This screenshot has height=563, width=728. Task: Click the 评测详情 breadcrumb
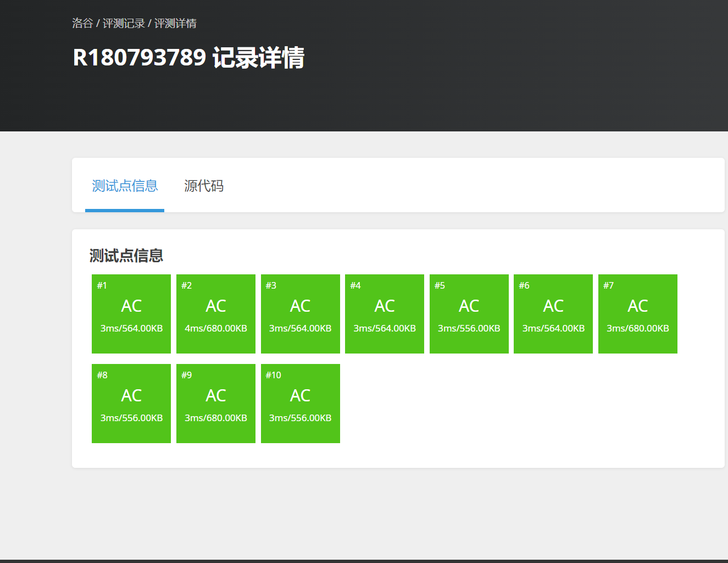pos(175,23)
